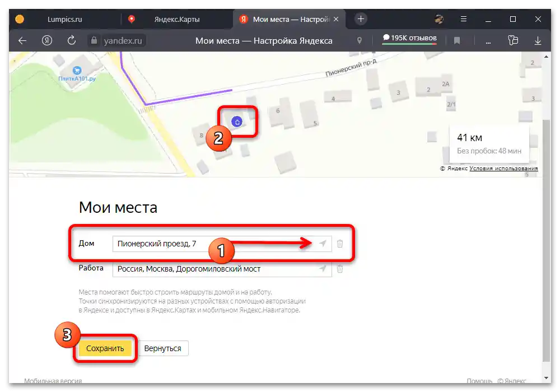The image size is (560, 392).
Task: Open the 195K отзывов reviews badge
Action: point(409,39)
